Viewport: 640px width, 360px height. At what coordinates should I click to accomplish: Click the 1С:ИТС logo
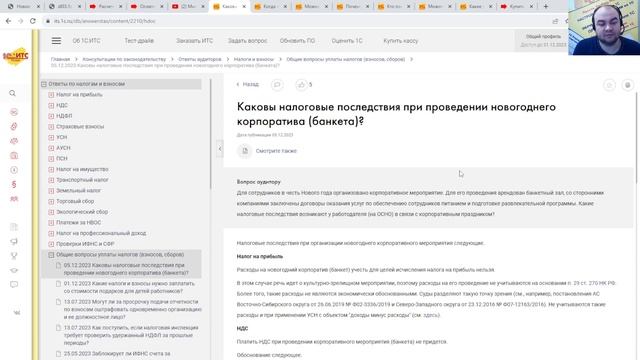click(16, 56)
